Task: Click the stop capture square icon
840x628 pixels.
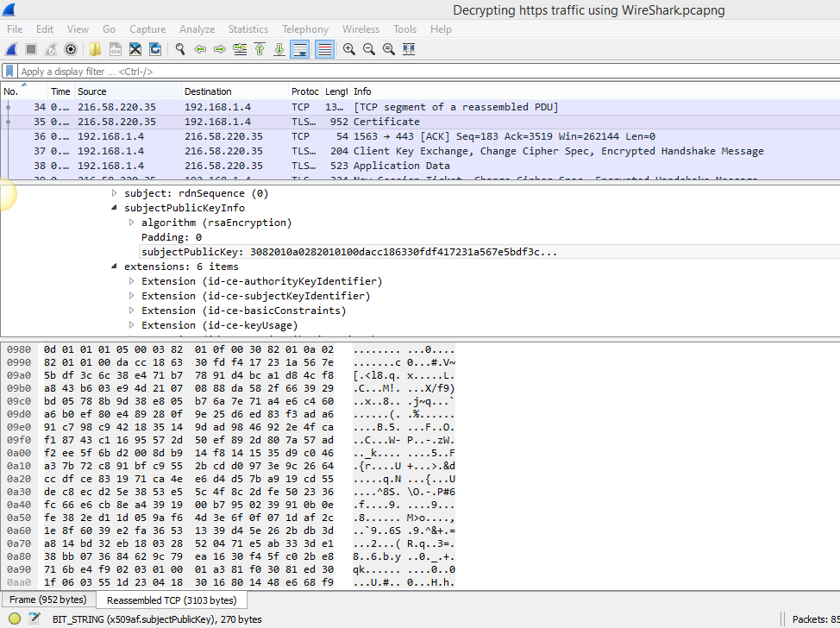Action: point(31,49)
